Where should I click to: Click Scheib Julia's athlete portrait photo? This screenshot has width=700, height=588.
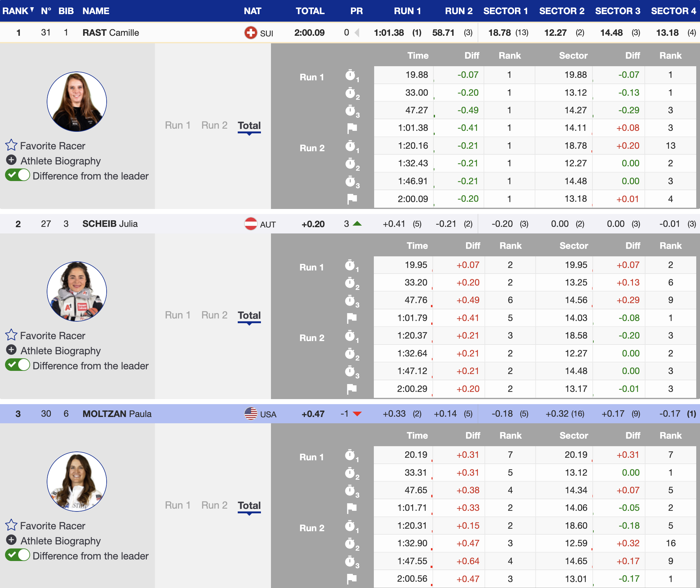77,291
